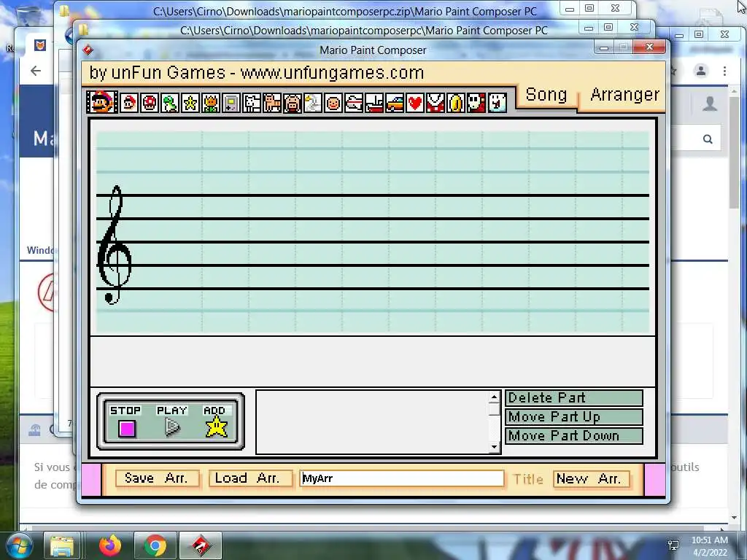Screen dimensions: 747x560
Task: Select the white Dog instrument
Action: click(x=252, y=103)
